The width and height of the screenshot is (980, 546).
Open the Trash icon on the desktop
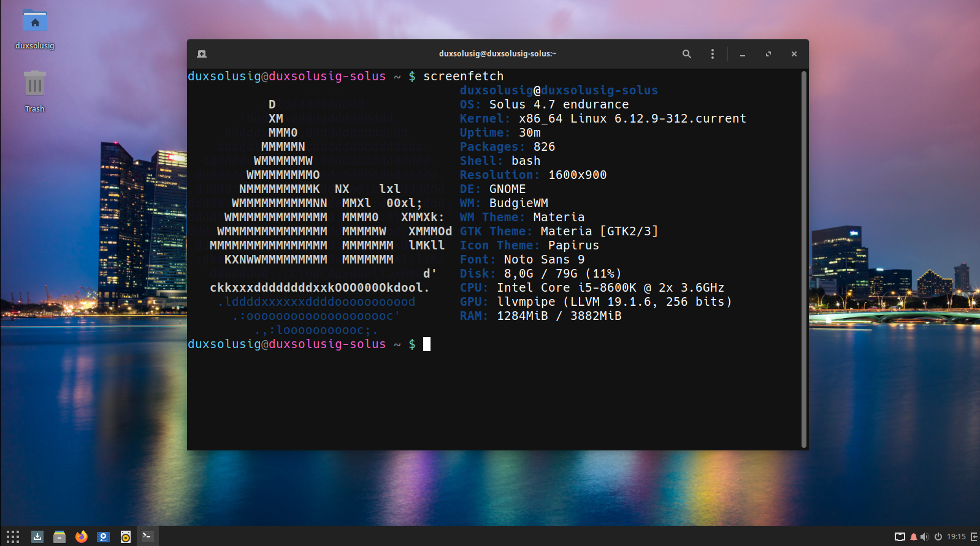point(35,91)
